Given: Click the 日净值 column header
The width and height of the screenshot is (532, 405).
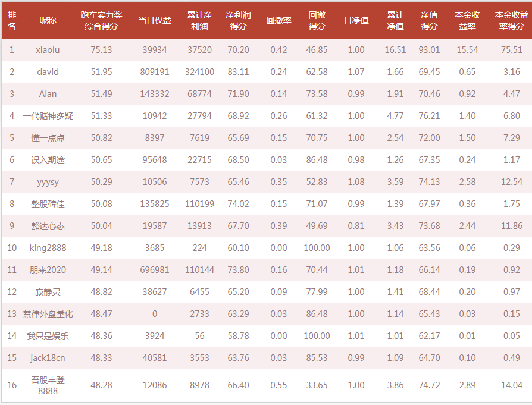Looking at the screenshot, I should click(356, 21).
